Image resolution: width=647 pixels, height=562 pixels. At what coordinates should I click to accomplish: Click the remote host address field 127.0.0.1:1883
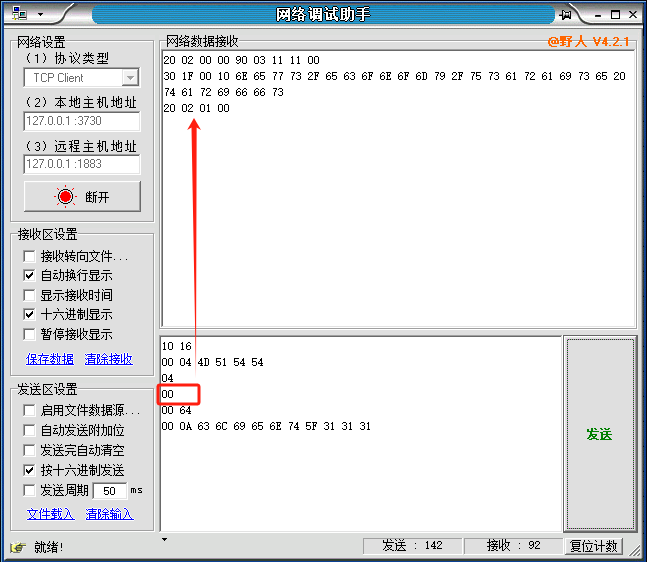82,164
